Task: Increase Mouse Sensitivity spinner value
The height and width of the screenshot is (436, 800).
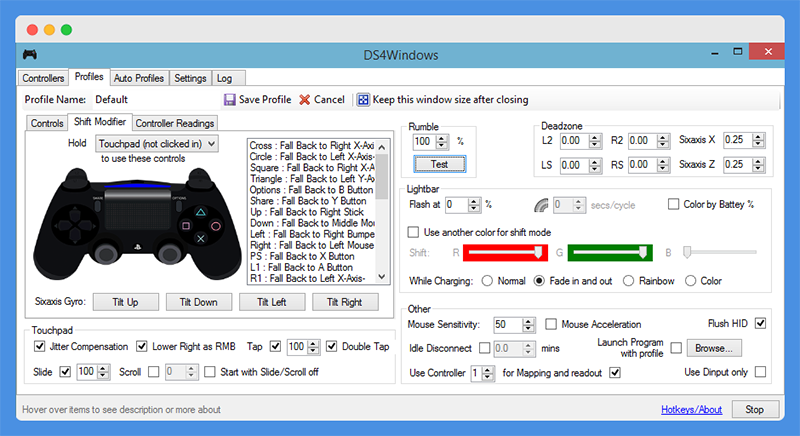Action: point(529,321)
